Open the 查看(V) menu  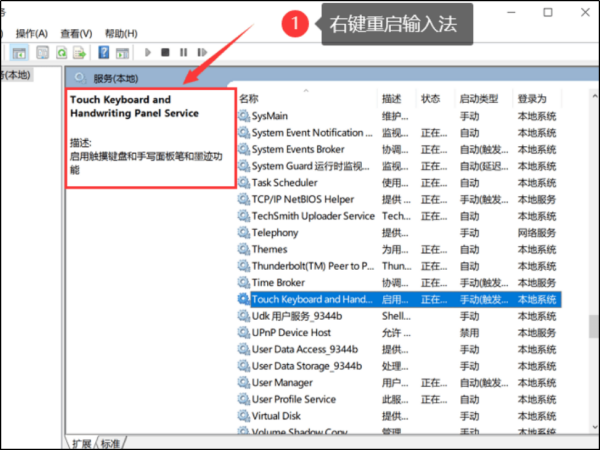coord(76,34)
